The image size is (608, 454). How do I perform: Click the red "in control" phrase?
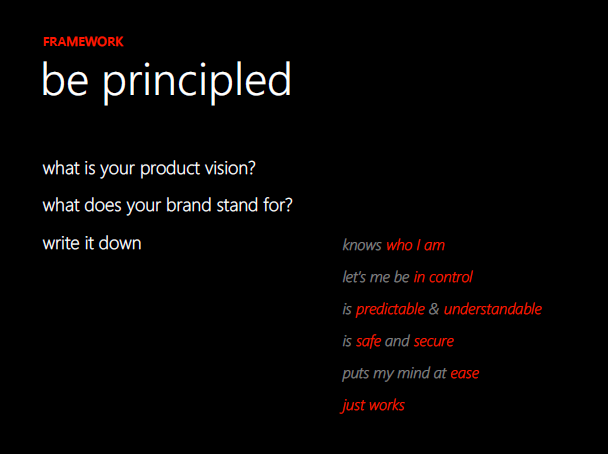point(443,277)
